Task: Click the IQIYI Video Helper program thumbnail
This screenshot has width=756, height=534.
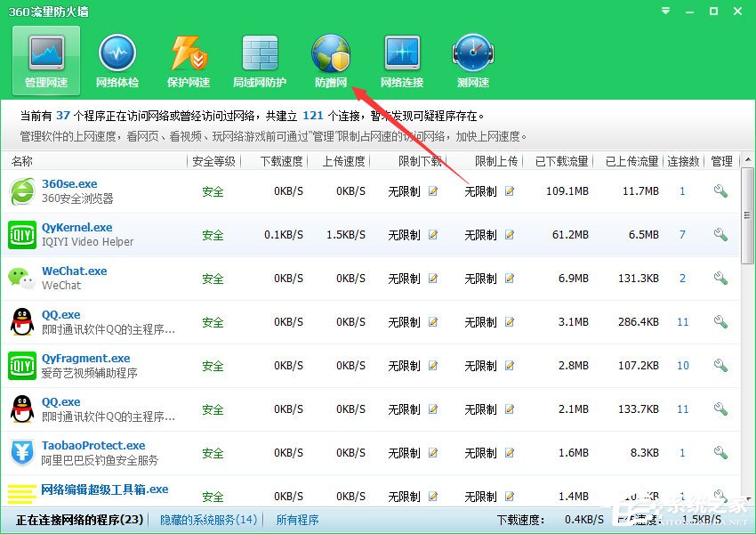Action: pyautogui.click(x=21, y=234)
